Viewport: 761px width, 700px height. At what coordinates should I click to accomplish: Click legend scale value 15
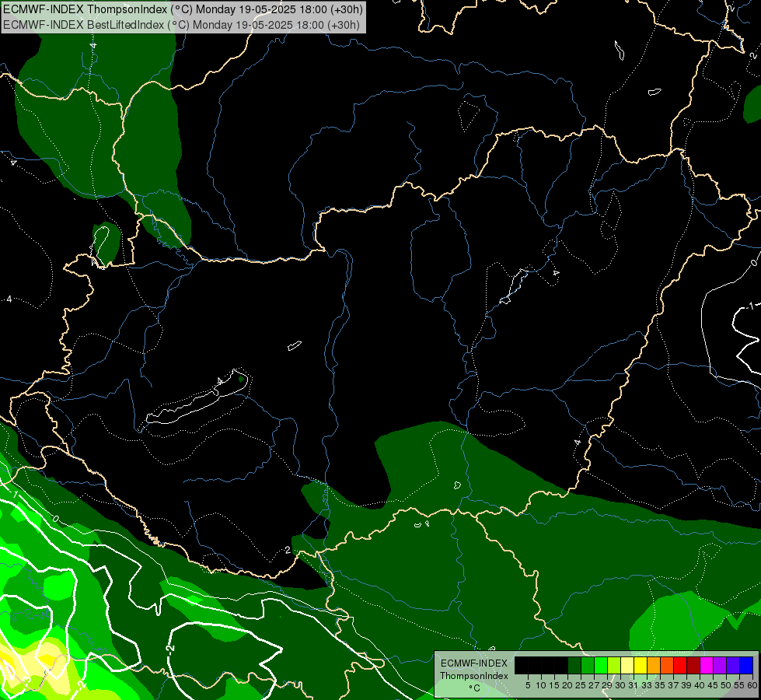pos(554,685)
